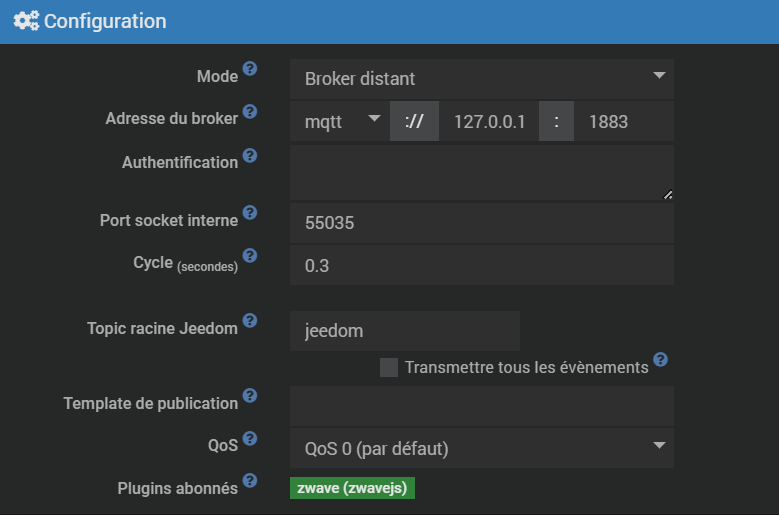Click help icon beside Topic racine Jeedom
Viewport: 779px width, 515px height.
250,320
